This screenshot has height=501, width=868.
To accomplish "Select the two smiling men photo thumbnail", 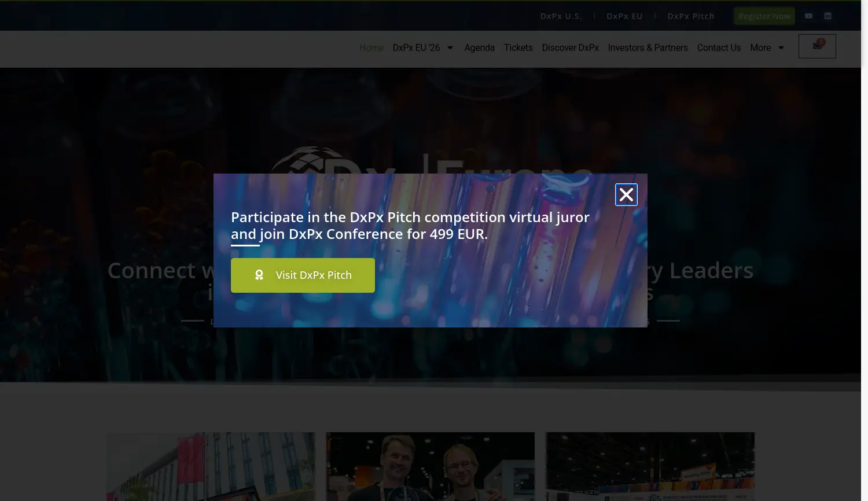I will 431,466.
